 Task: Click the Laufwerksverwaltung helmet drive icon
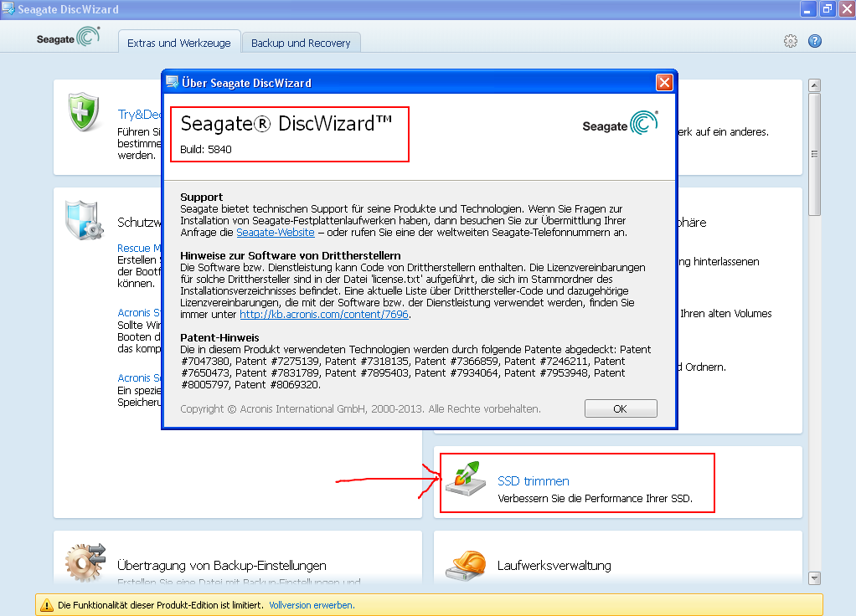coord(466,565)
